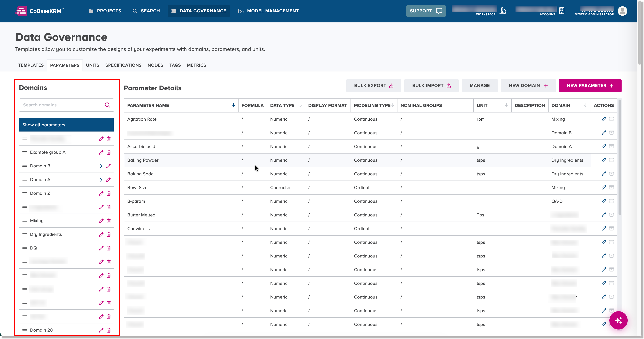
Task: Edit the Example group A domain
Action: [101, 152]
